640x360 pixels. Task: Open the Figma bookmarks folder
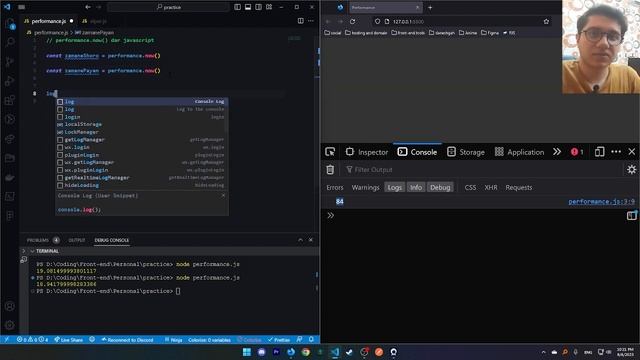(490, 33)
